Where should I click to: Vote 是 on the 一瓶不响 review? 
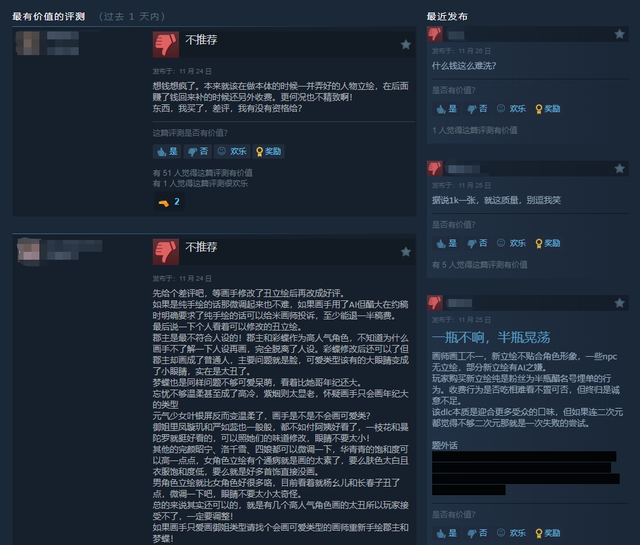click(447, 533)
